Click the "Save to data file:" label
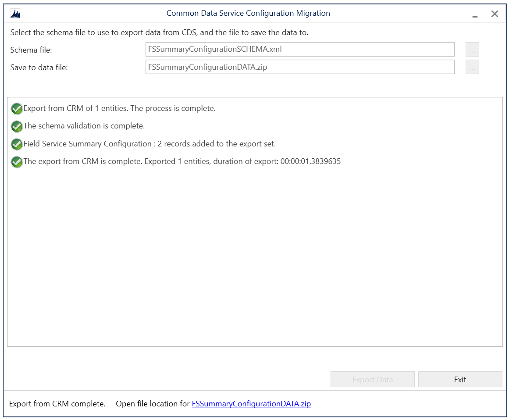509x420 pixels. (x=39, y=68)
